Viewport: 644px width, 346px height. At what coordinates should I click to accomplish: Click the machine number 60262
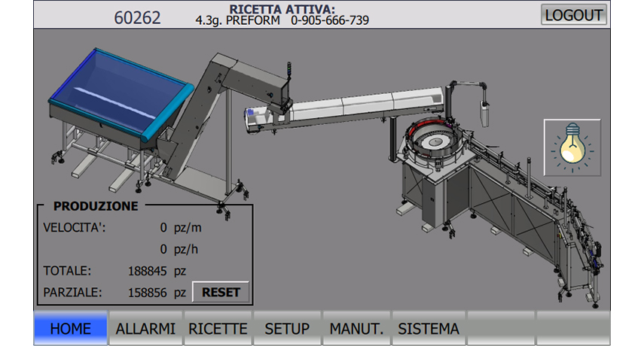pyautogui.click(x=137, y=17)
